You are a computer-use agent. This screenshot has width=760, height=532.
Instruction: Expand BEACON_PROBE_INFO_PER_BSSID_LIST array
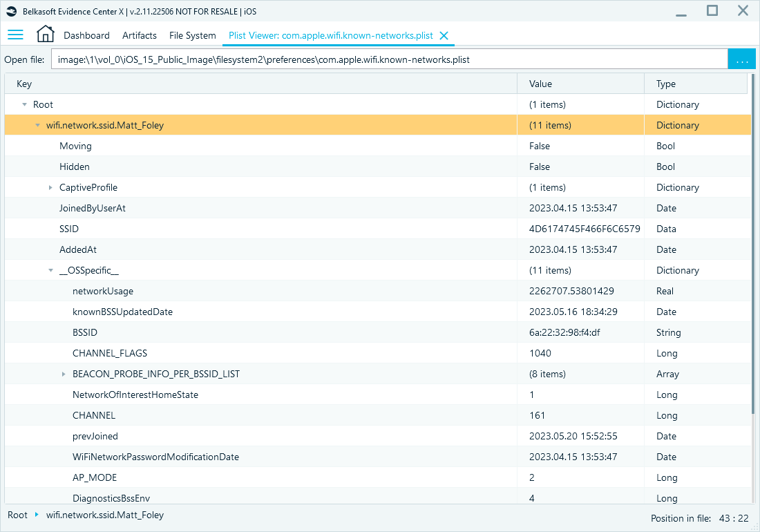[64, 374]
